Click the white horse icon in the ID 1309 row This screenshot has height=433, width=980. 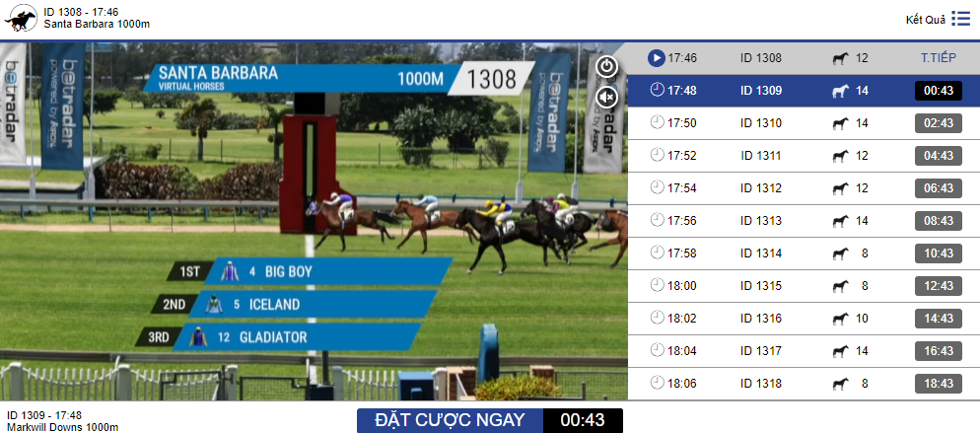(x=841, y=91)
